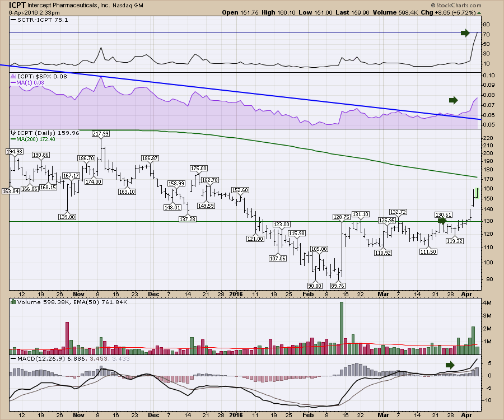Click the 174.00 price label
The image size is (504, 420).
(x=94, y=182)
